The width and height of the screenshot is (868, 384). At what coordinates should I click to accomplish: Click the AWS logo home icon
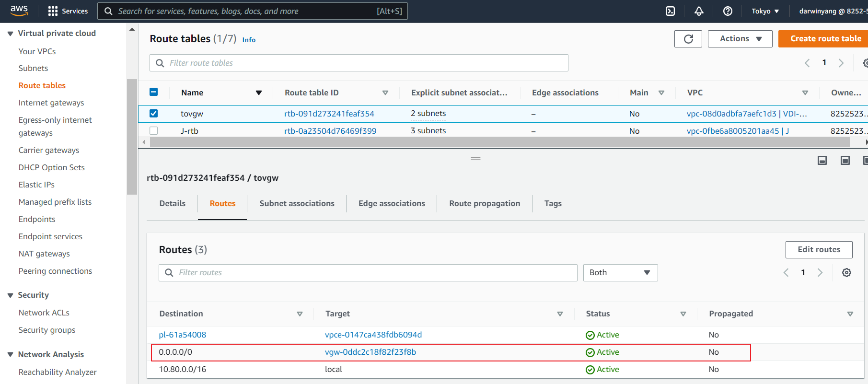19,11
